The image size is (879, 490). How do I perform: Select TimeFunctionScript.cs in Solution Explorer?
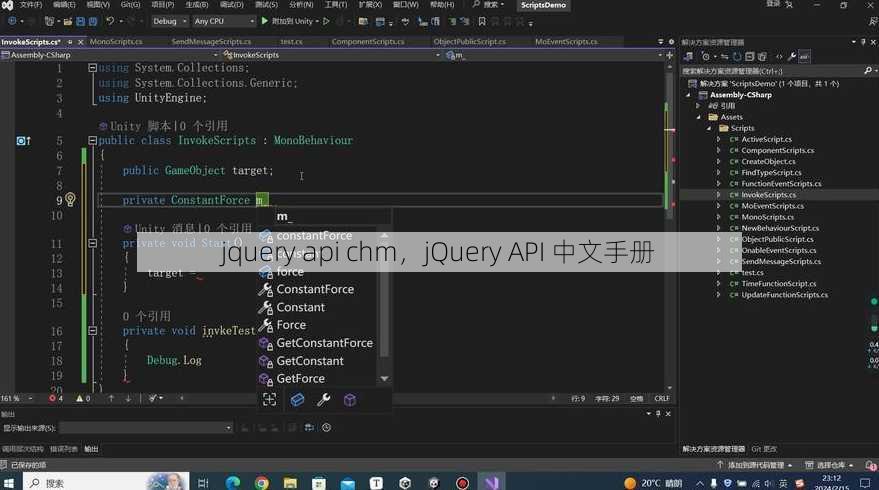tap(779, 284)
